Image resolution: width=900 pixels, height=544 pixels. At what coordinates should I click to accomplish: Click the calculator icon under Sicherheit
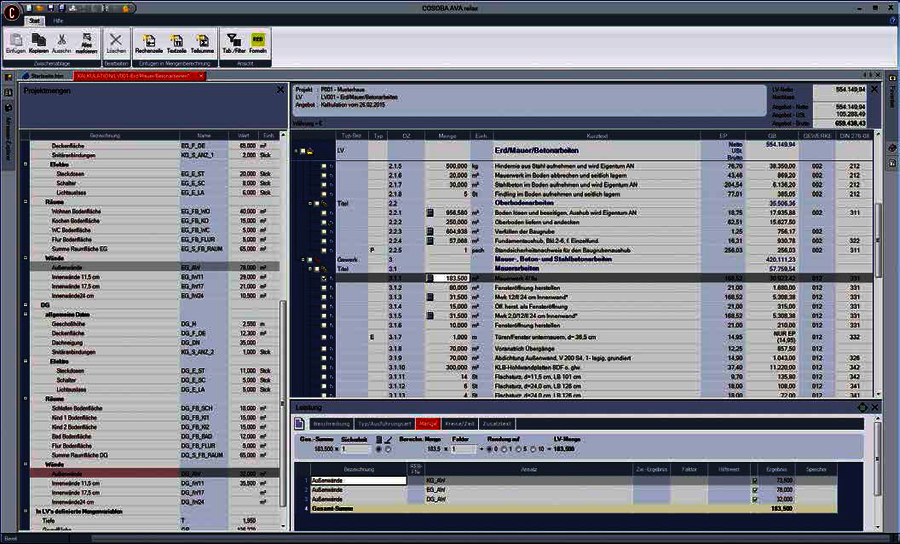(379, 440)
